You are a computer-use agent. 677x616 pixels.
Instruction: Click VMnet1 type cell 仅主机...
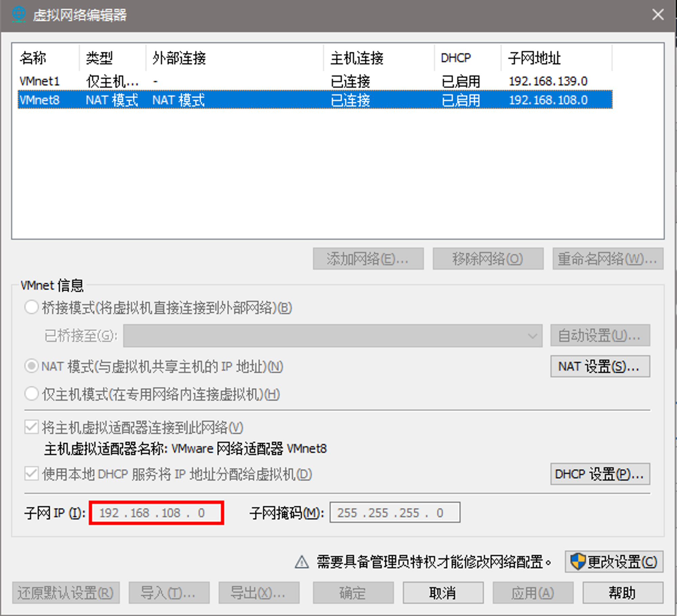(x=112, y=81)
